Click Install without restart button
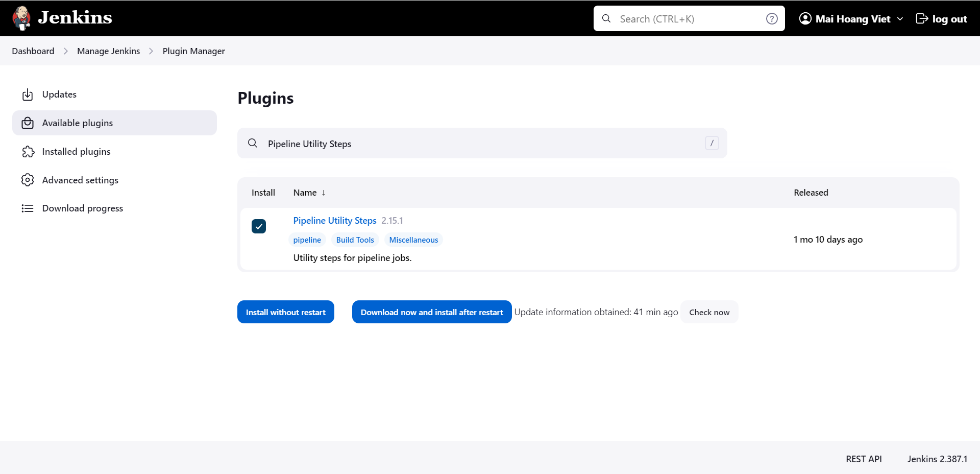The width and height of the screenshot is (980, 474). tap(286, 312)
